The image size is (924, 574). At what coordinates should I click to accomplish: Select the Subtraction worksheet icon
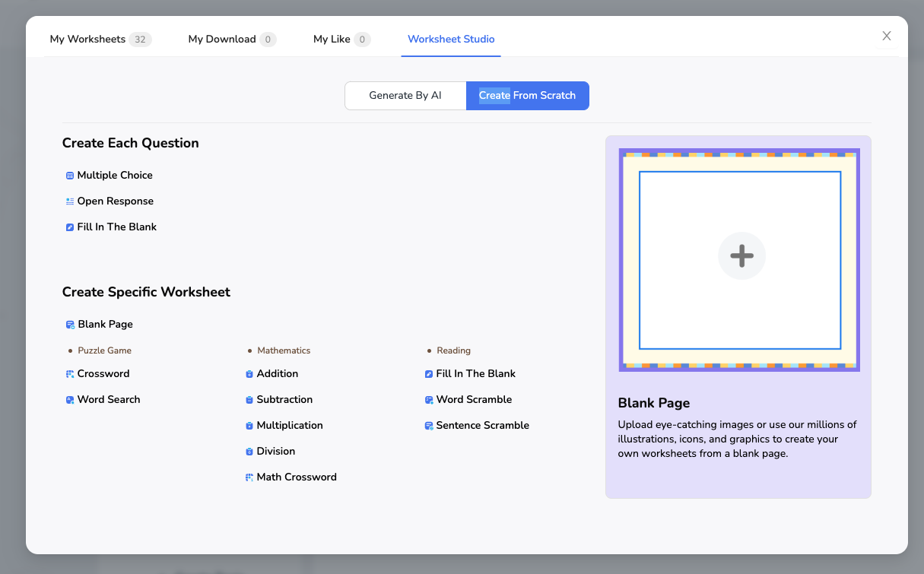coord(249,399)
